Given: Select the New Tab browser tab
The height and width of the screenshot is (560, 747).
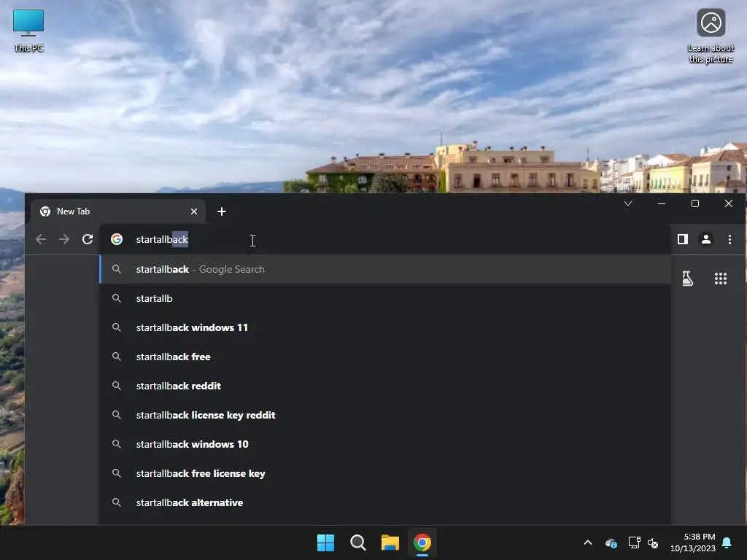Looking at the screenshot, I should click(x=117, y=211).
